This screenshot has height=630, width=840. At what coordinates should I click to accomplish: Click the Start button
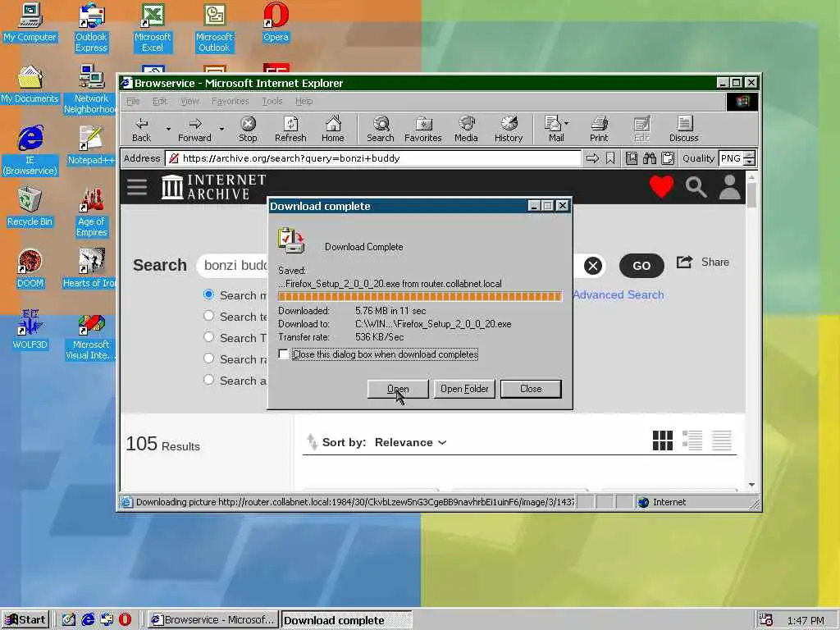pos(25,620)
